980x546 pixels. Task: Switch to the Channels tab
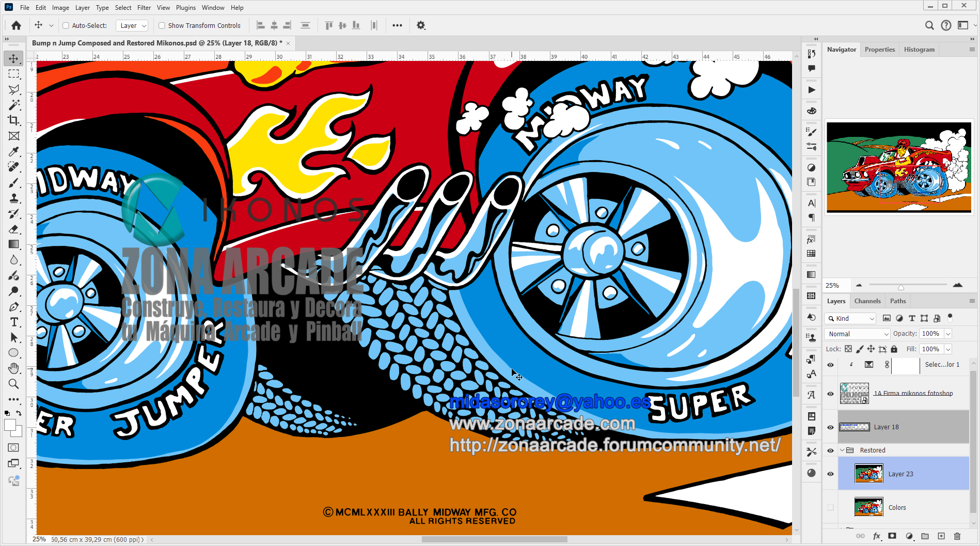[x=867, y=301]
